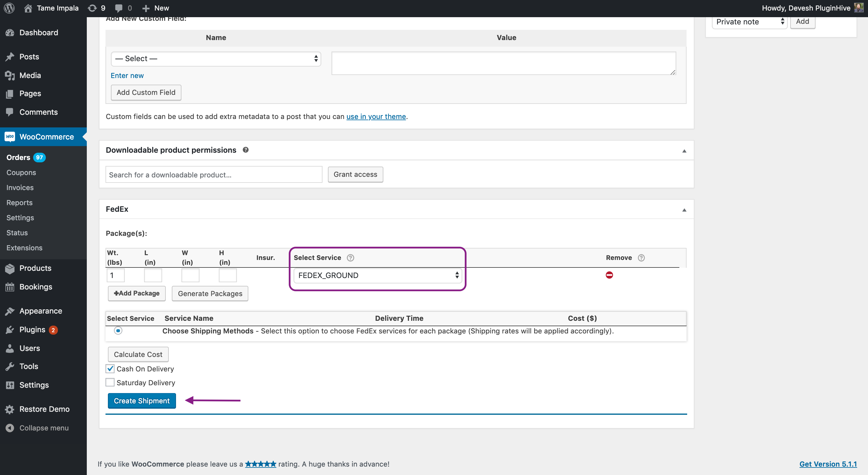
Task: Select the Choose Shipping Methods radio button
Action: click(118, 330)
